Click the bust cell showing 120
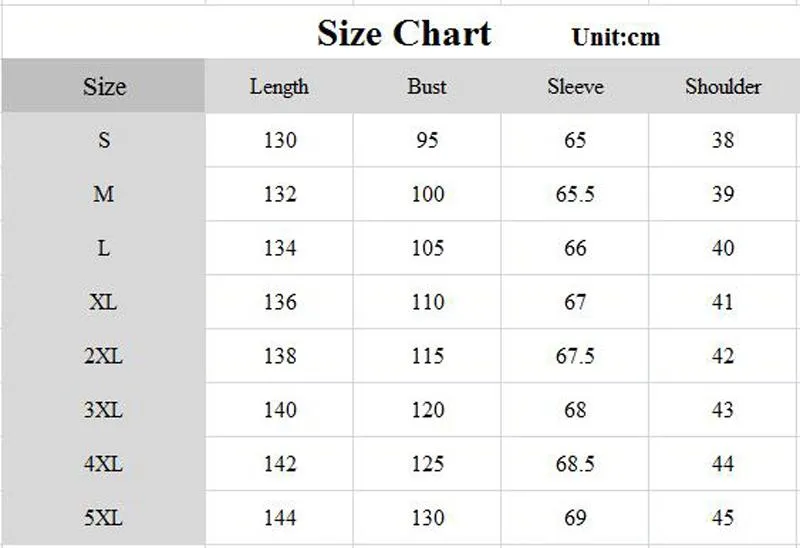Viewport: 800px width, 548px height. point(427,409)
